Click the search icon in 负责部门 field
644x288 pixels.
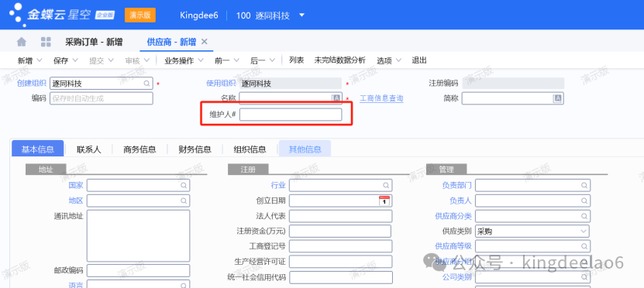click(x=584, y=186)
